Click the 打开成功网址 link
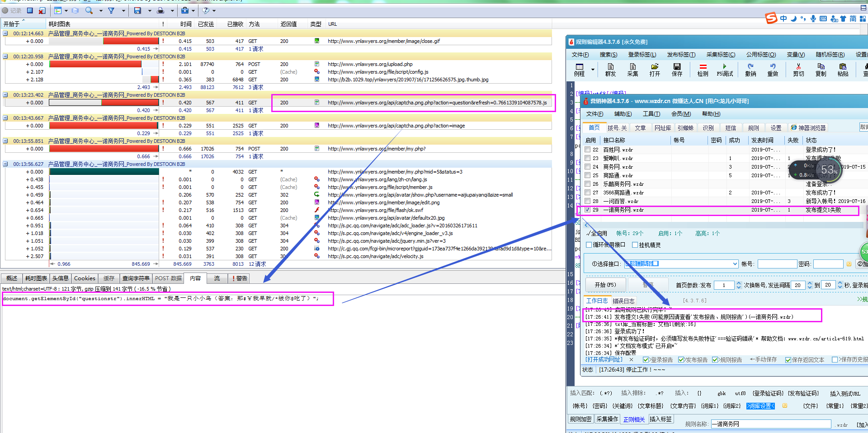This screenshot has width=868, height=433. point(604,360)
